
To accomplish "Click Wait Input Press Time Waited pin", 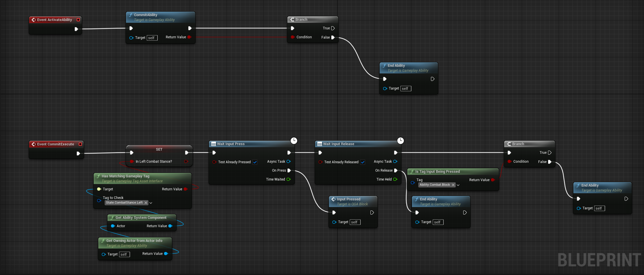I will (x=288, y=179).
